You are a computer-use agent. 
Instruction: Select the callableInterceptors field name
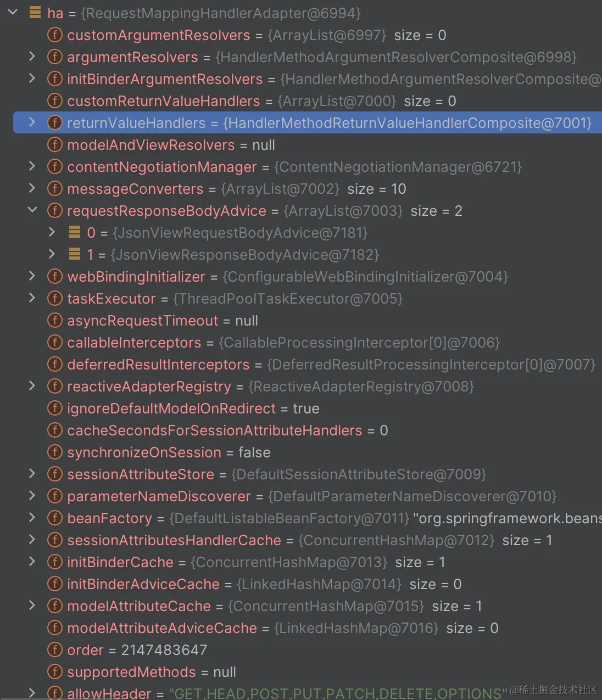click(x=134, y=343)
